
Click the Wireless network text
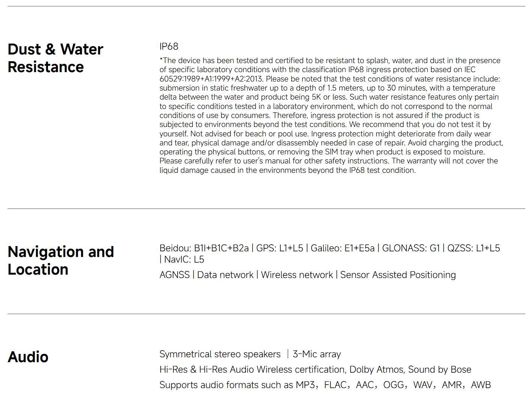(297, 275)
